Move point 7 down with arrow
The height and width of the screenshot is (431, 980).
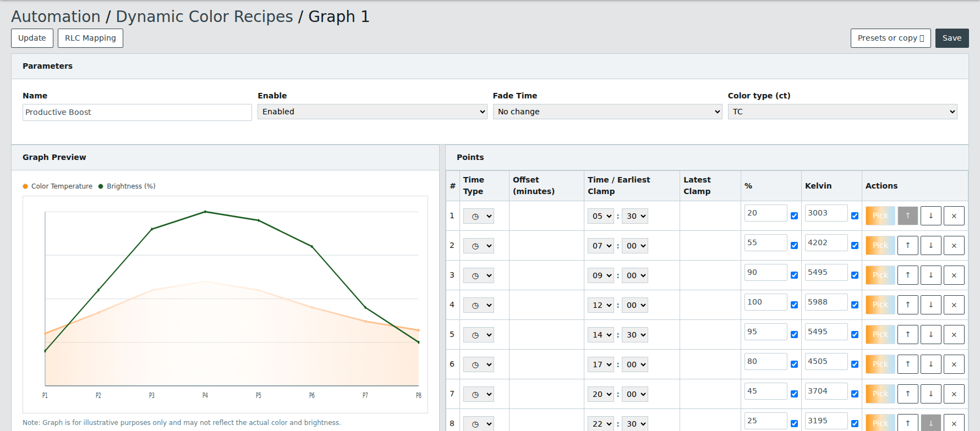point(930,394)
